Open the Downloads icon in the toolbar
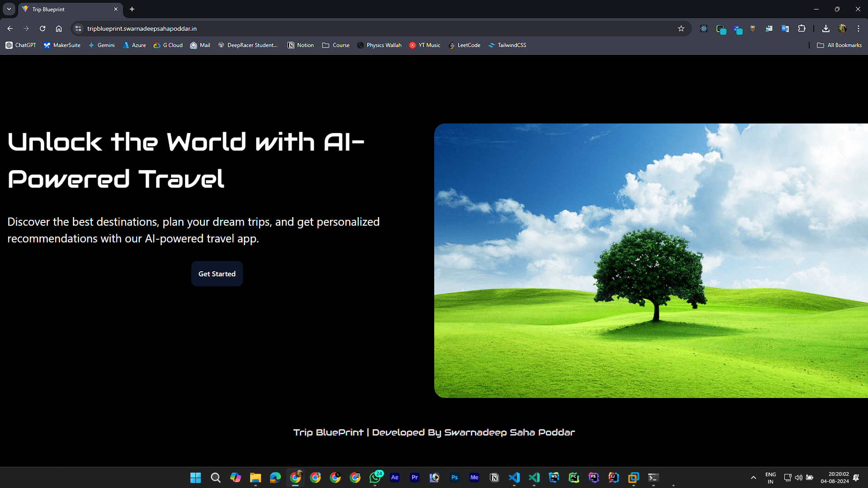The height and width of the screenshot is (488, 868). tap(825, 28)
